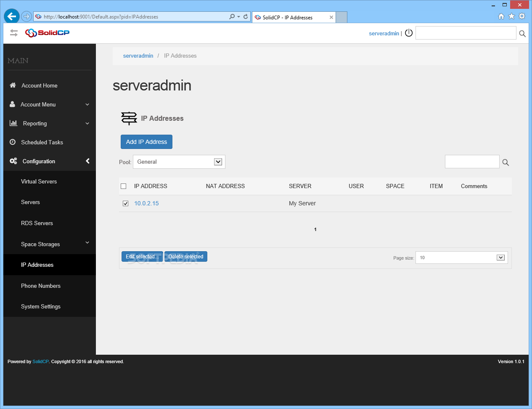Click the top header search magnifier

[522, 34]
